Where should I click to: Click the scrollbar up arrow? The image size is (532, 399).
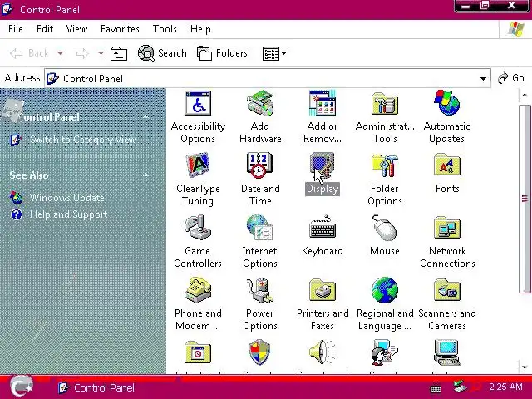pyautogui.click(x=525, y=95)
